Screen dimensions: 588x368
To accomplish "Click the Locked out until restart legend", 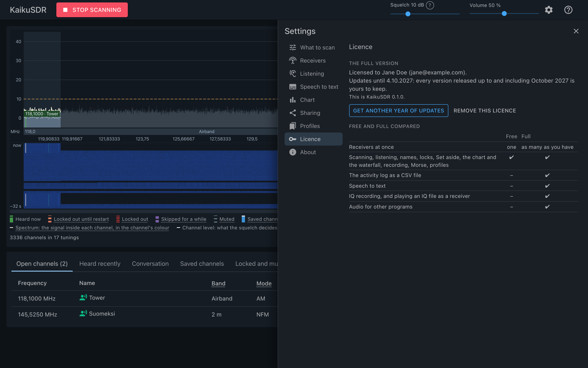I will (x=78, y=219).
